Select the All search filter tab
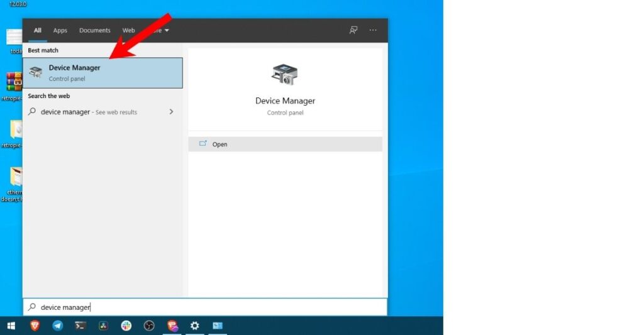The height and width of the screenshot is (335, 644). tap(37, 30)
